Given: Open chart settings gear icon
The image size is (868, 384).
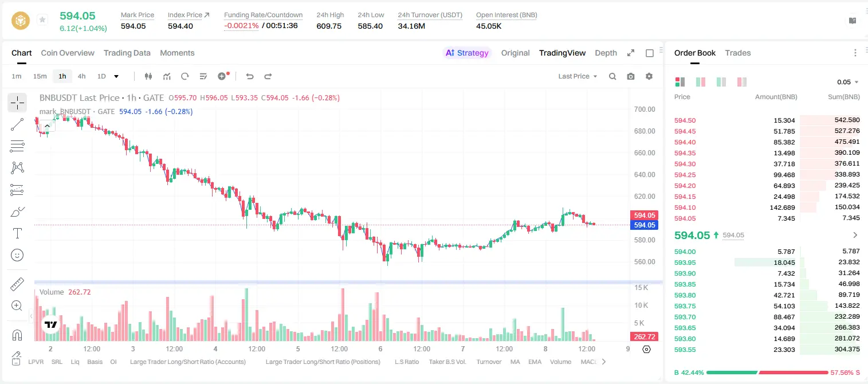Looking at the screenshot, I should coord(649,76).
